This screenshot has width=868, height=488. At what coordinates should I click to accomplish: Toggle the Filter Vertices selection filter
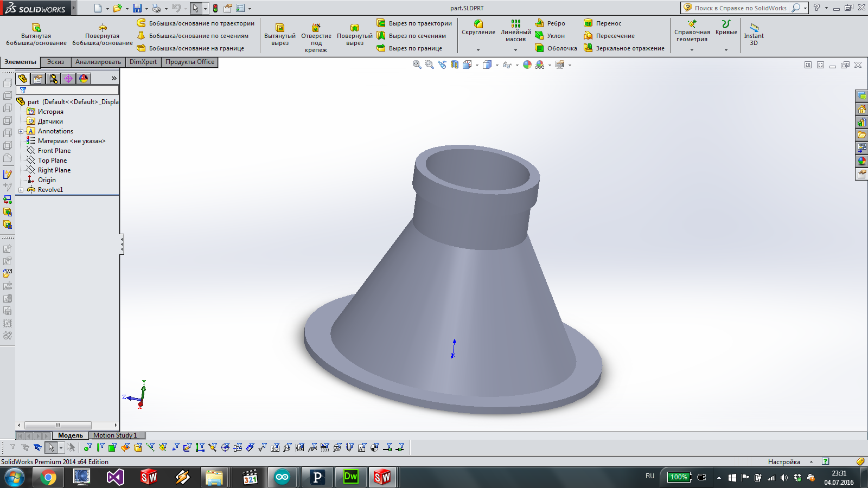pyautogui.click(x=88, y=447)
